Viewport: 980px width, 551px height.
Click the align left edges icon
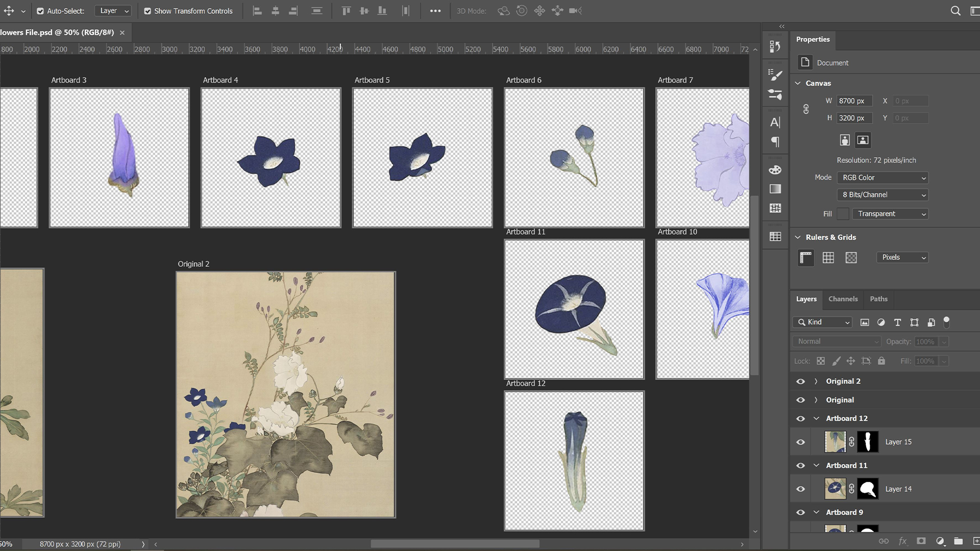[257, 11]
